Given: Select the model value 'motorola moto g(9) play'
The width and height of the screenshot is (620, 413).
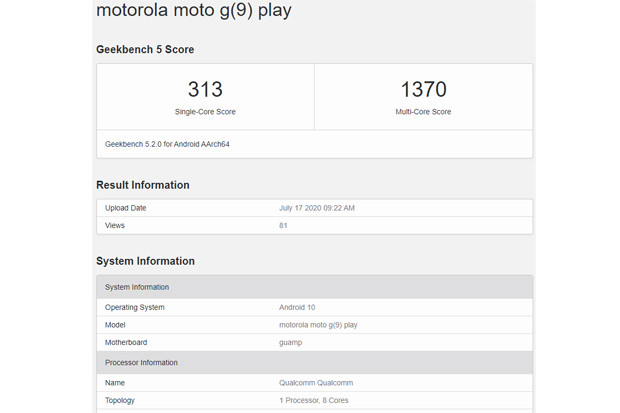Looking at the screenshot, I should [x=318, y=325].
